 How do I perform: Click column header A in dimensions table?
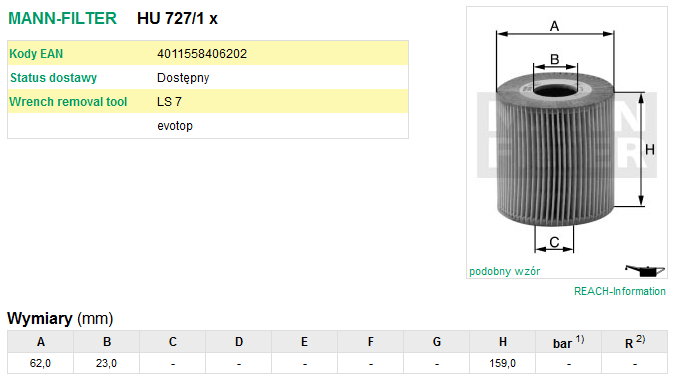tap(41, 342)
